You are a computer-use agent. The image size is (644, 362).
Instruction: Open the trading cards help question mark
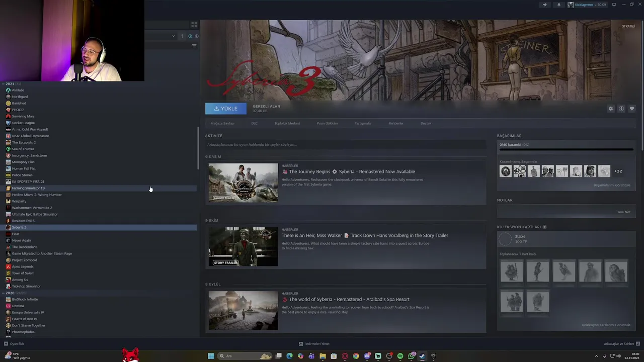(544, 227)
